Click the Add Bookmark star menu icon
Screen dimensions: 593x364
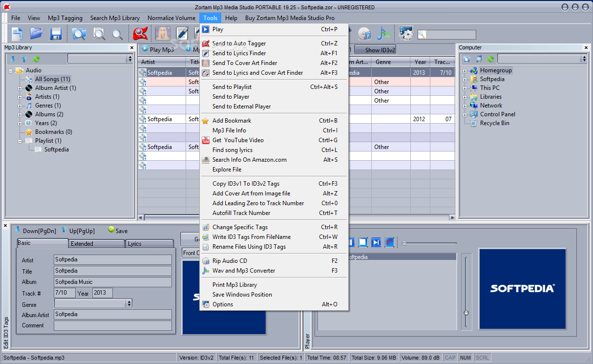click(206, 121)
